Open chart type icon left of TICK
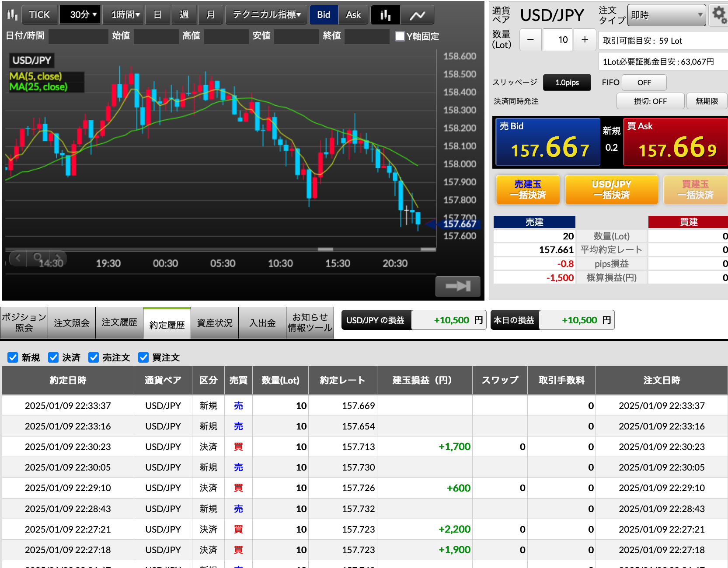This screenshot has height=568, width=728. (x=12, y=15)
